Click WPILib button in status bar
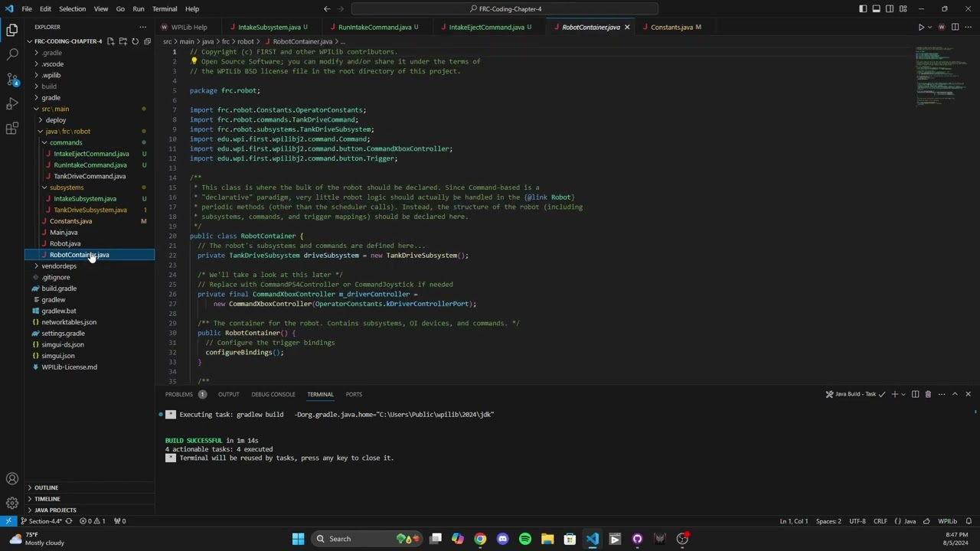The width and height of the screenshot is (980, 551). coord(947,521)
